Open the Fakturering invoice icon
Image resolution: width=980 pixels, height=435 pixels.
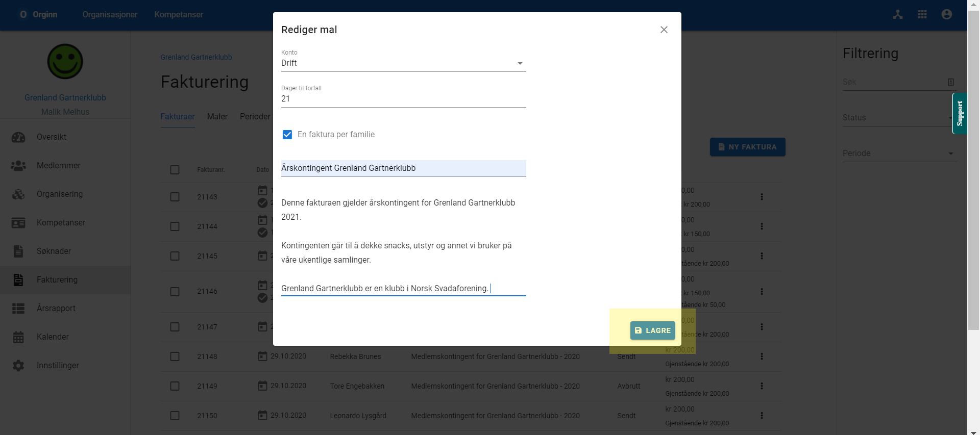pos(18,280)
